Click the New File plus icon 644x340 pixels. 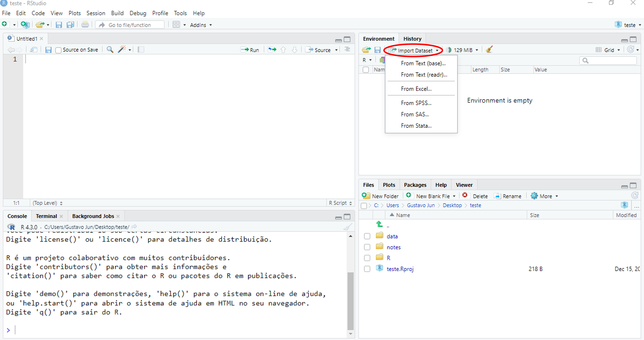tap(5, 24)
